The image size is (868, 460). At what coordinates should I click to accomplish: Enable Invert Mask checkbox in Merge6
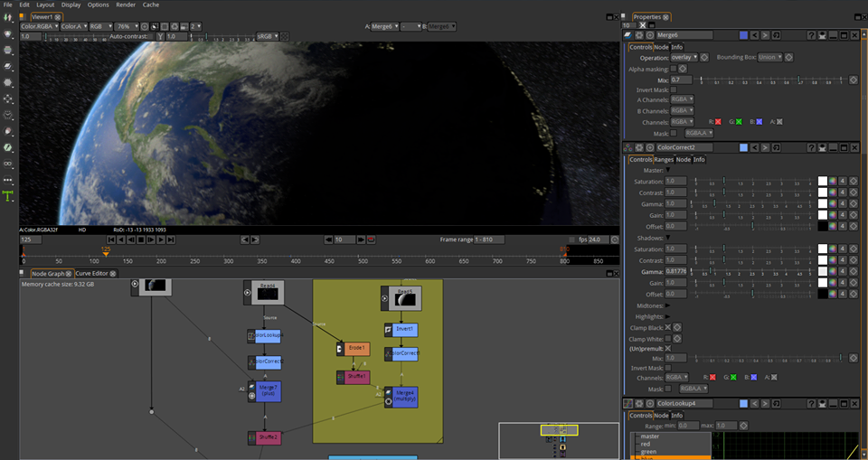(x=673, y=89)
